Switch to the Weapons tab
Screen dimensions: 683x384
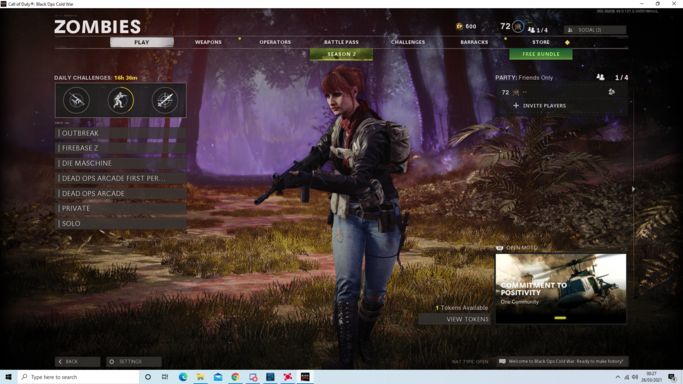click(208, 42)
